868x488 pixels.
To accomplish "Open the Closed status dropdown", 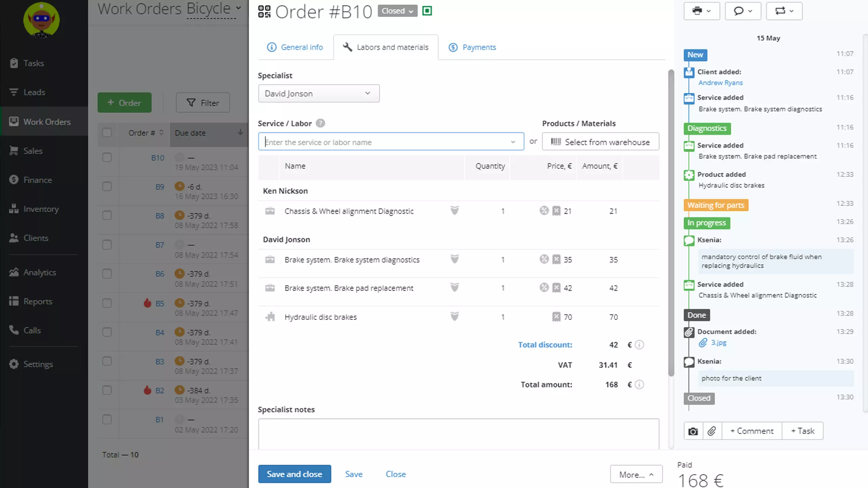I will tap(397, 11).
